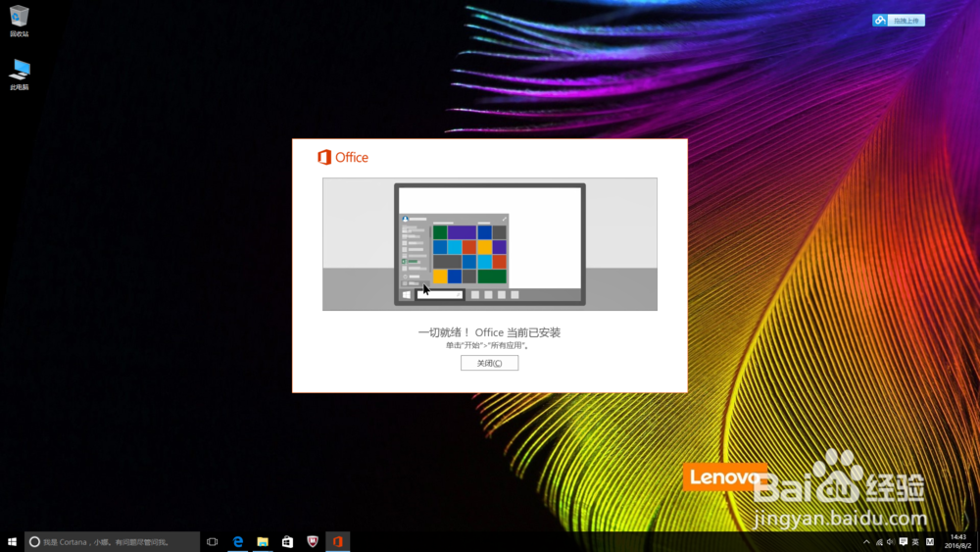Open the Action Center notification icon
Image resolution: width=980 pixels, height=552 pixels.
[904, 542]
